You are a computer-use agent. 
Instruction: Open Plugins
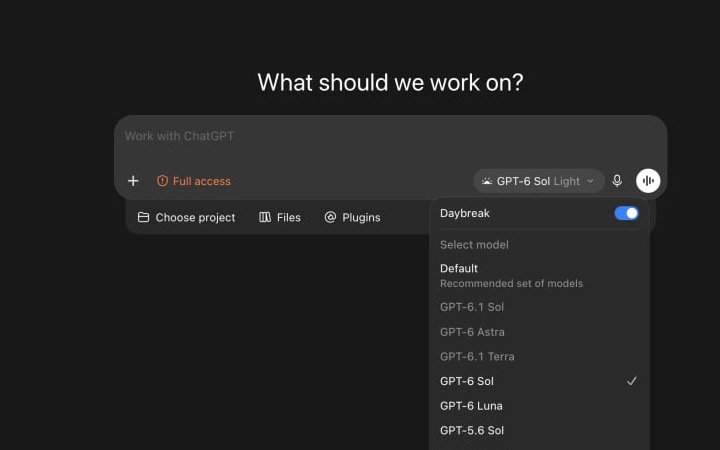pyautogui.click(x=352, y=217)
